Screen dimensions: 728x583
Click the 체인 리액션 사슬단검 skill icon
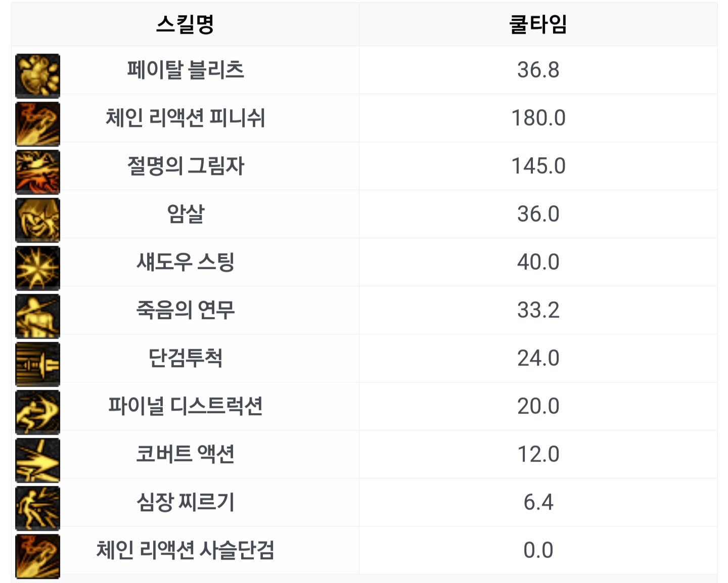click(37, 556)
